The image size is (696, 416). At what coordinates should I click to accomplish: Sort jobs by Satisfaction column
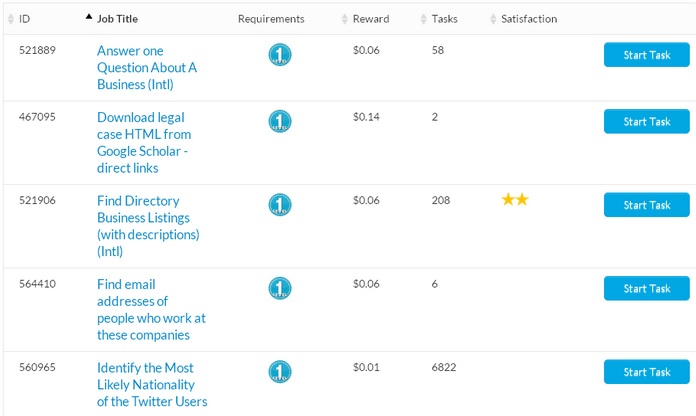[530, 19]
